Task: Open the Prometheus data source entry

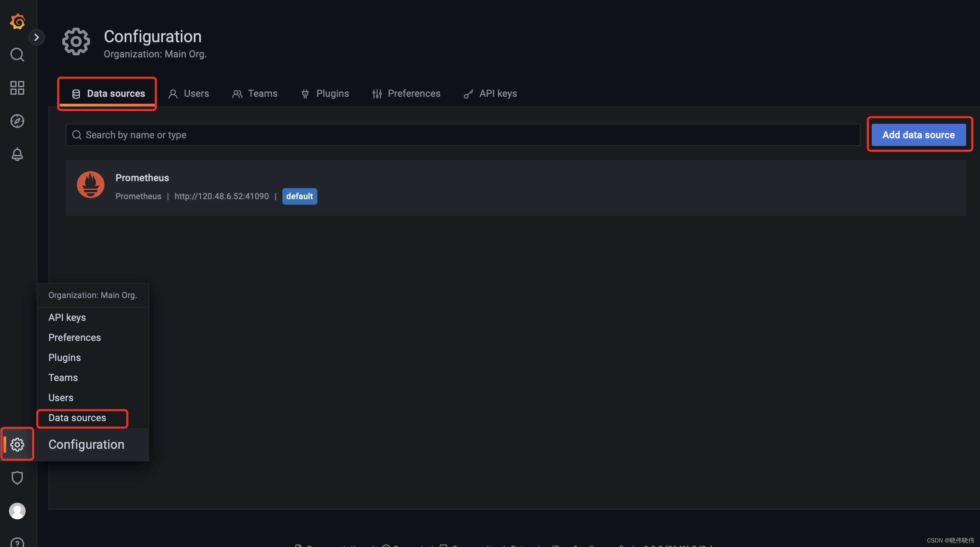Action: [x=142, y=178]
